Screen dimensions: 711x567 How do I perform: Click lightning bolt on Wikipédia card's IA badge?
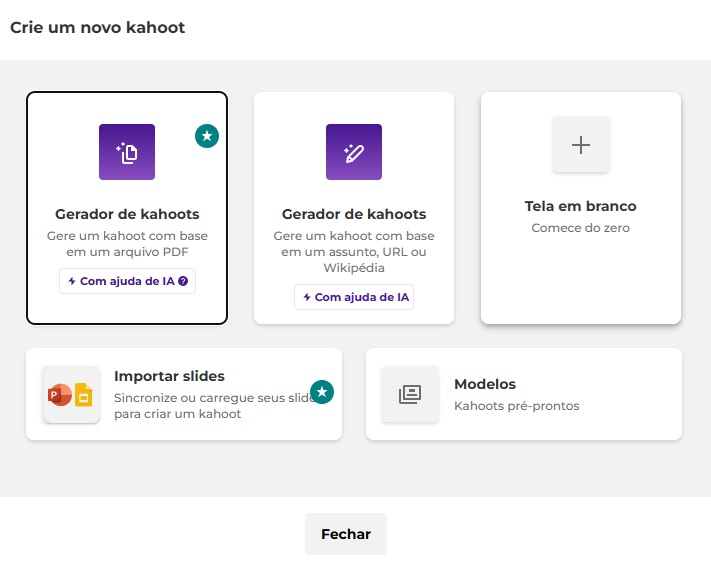click(x=307, y=297)
